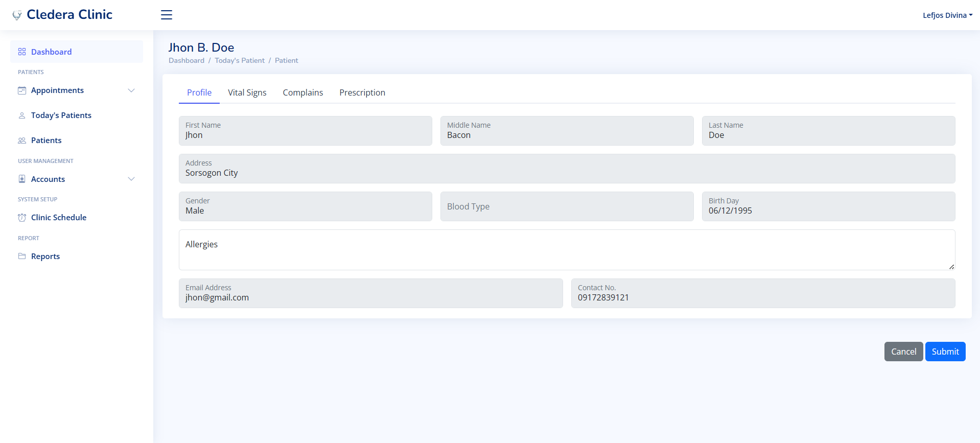Click the Clinic Schedule alarm clock icon

pos(22,218)
